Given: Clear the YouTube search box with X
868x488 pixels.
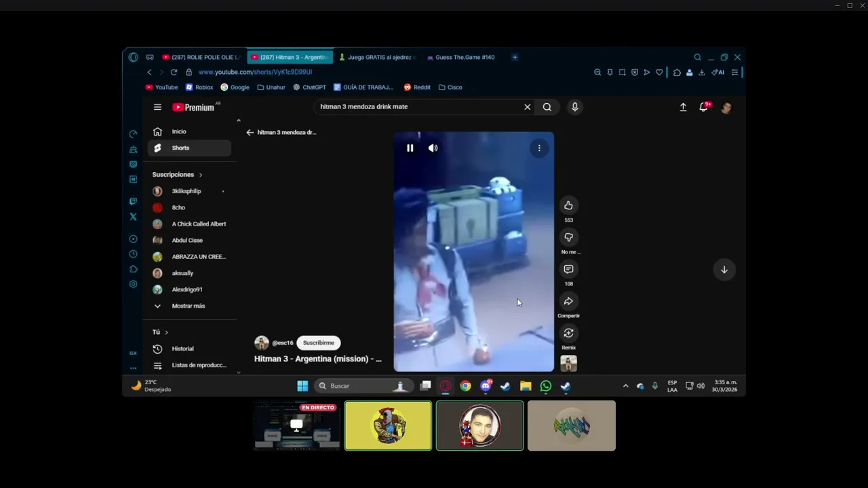Looking at the screenshot, I should (527, 107).
